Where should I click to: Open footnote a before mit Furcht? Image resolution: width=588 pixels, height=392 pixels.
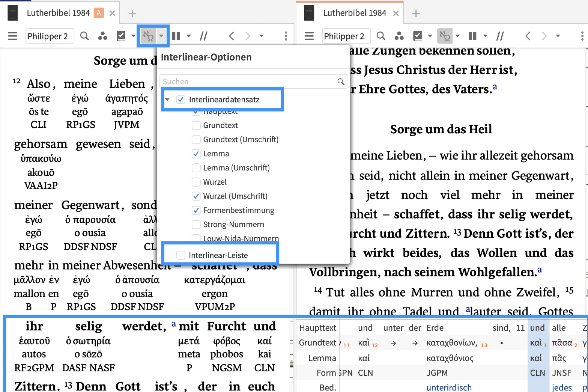pos(174,324)
